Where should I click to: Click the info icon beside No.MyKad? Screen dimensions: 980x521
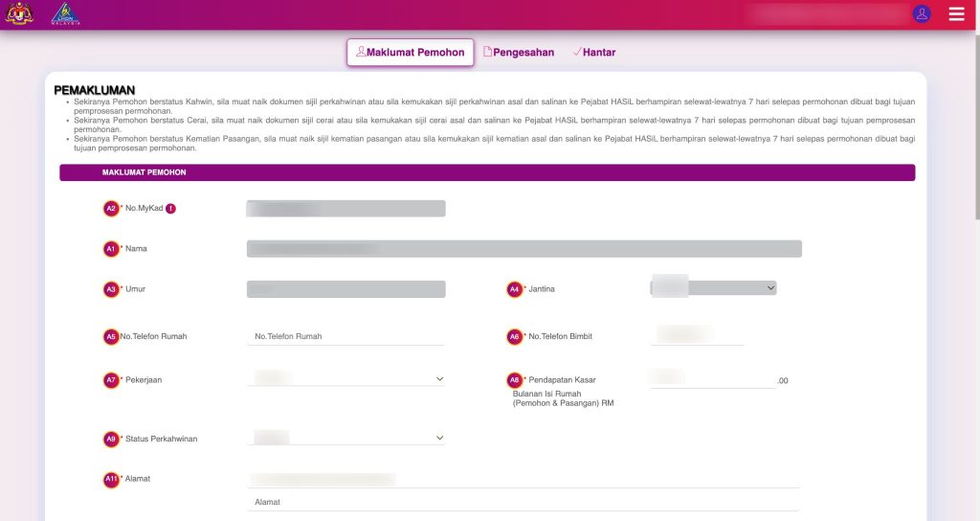pyautogui.click(x=170, y=208)
